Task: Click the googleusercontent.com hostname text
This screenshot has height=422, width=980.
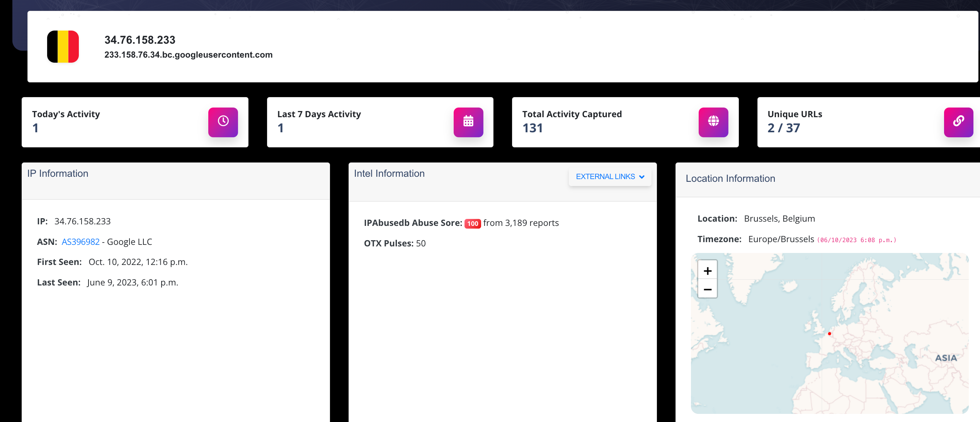Action: click(188, 55)
